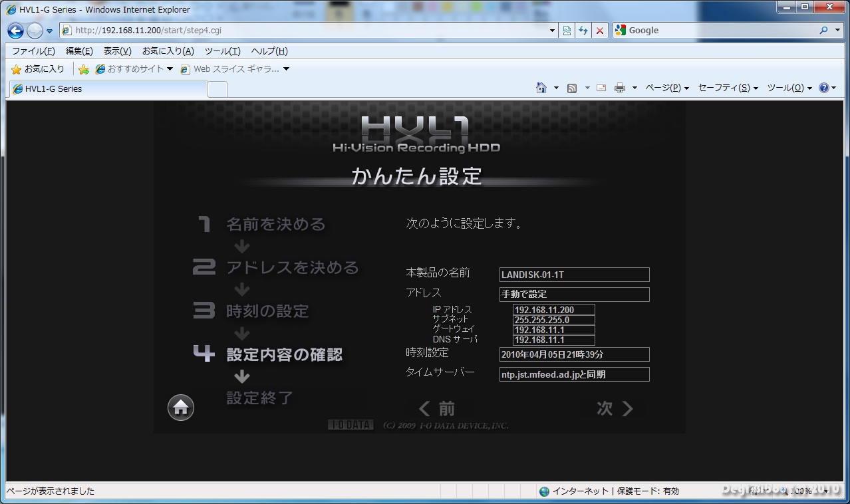Open the 表示(V) menu

117,51
